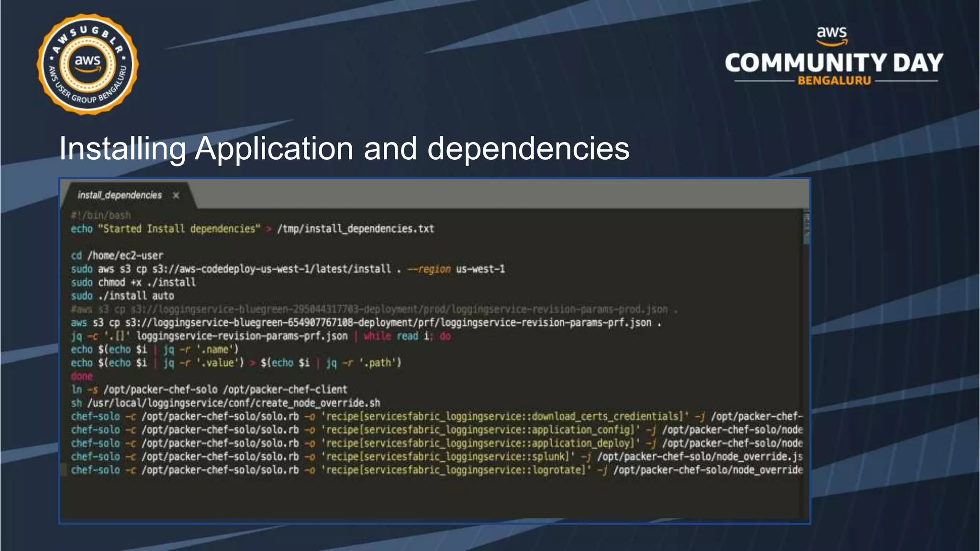Click the application_deploy chef-solo line

(436, 443)
